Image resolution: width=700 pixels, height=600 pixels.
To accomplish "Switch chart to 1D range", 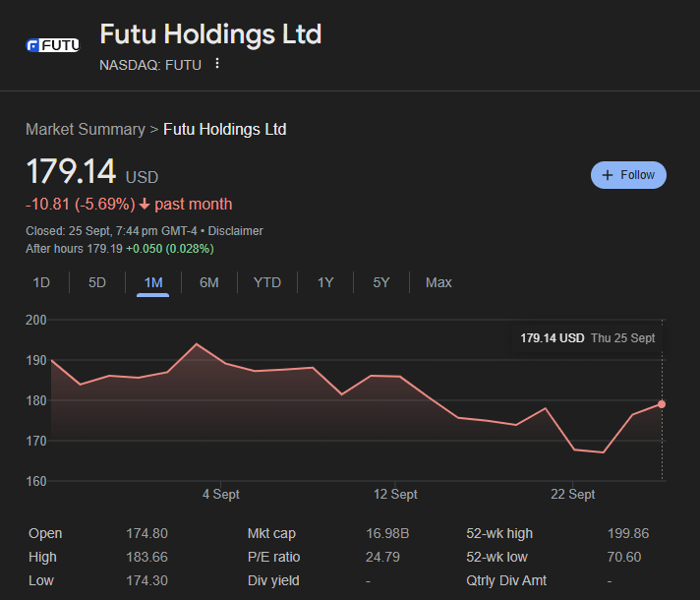I will [x=41, y=283].
